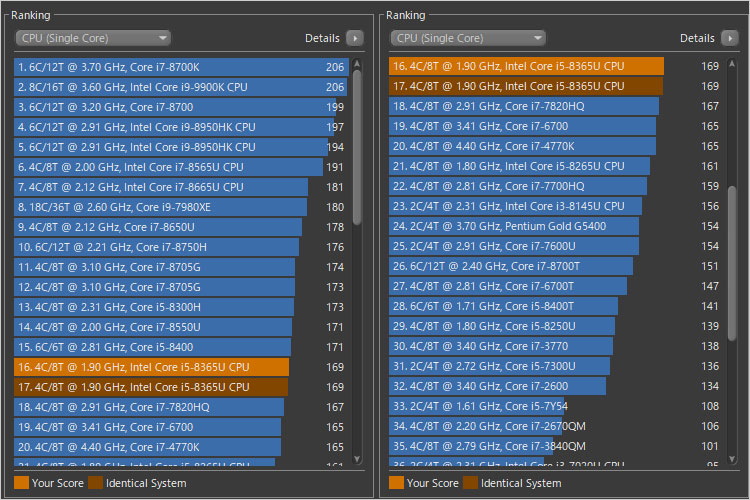
Task: Click the right panel Details arrow button
Action: click(x=730, y=38)
